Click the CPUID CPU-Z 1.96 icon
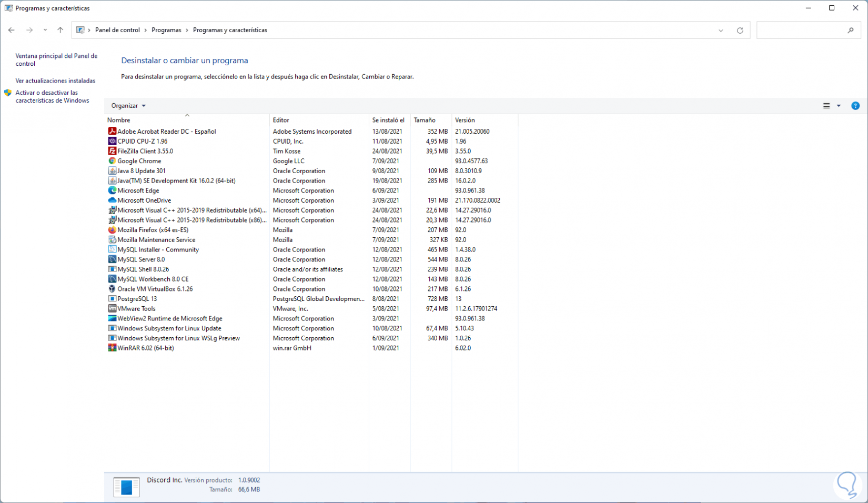The height and width of the screenshot is (503, 868). pos(112,141)
